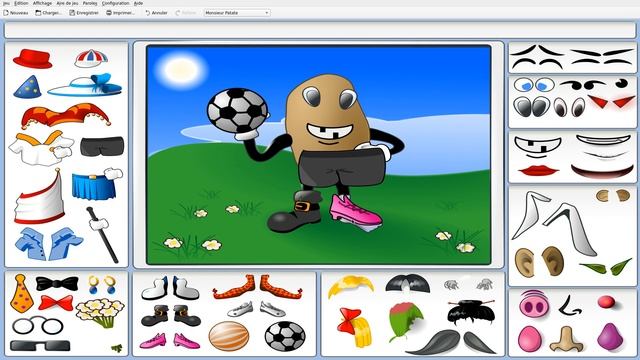
Task: Open the Aire de jeu menu
Action: point(67,3)
